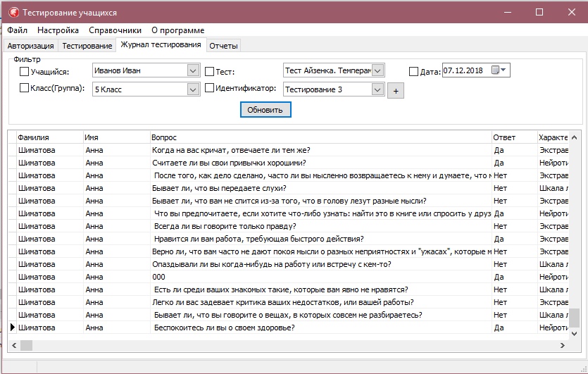Viewport: 588px width, 374px height.
Task: Enable the Учащийся filter checkbox
Action: pyautogui.click(x=25, y=72)
